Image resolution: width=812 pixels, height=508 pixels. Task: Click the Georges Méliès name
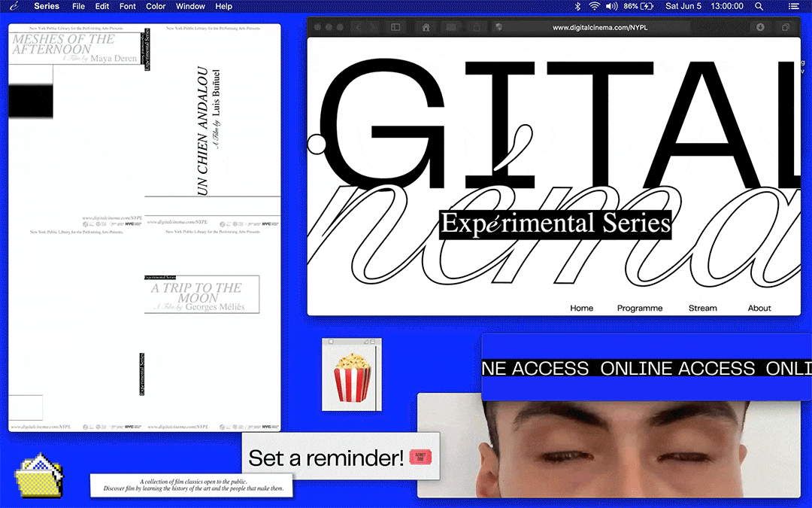click(x=215, y=307)
